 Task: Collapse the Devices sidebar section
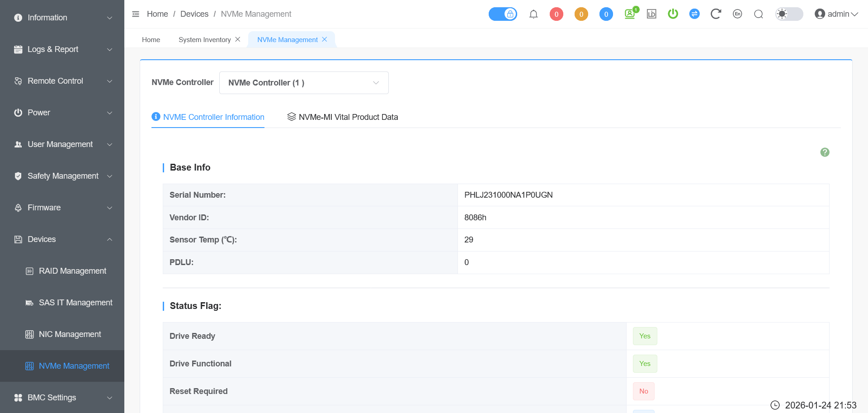(x=62, y=239)
